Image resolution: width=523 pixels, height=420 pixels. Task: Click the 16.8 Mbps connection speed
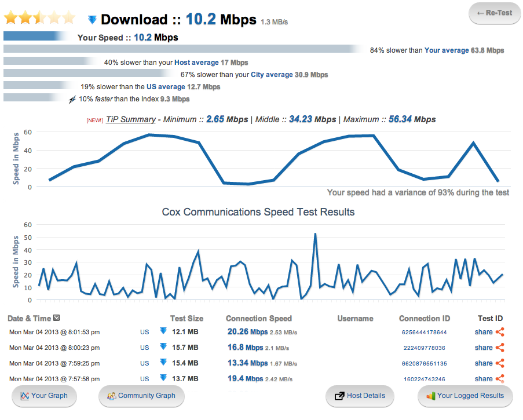coord(245,347)
